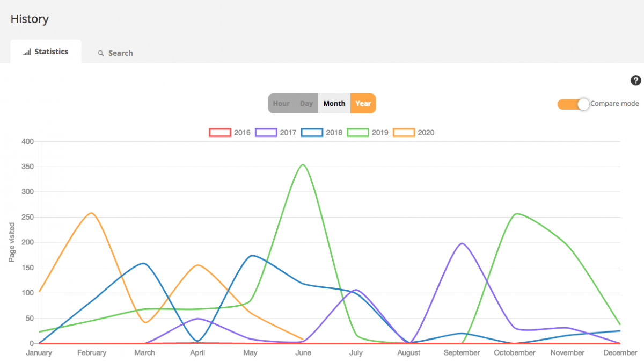This screenshot has width=644, height=361.
Task: Click the magnifier icon on the Search tab
Action: (100, 53)
